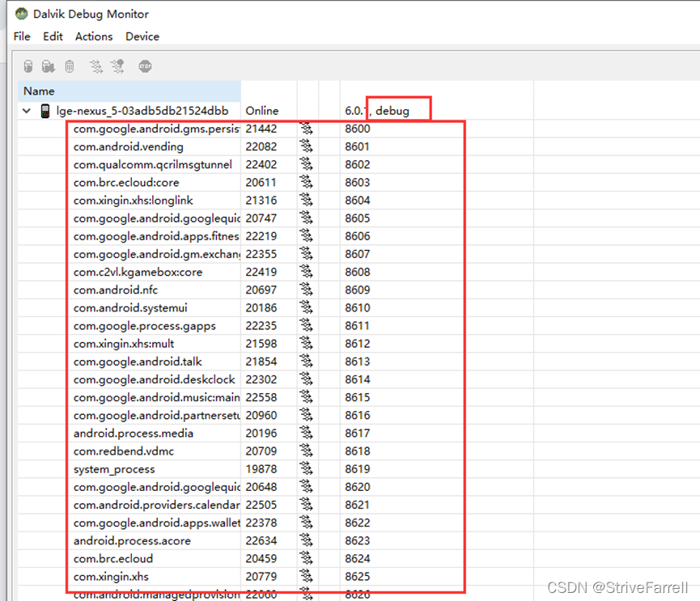This screenshot has width=700, height=601.
Task: Click the debug icon in com.redbend.vdmc row
Action: tap(306, 451)
